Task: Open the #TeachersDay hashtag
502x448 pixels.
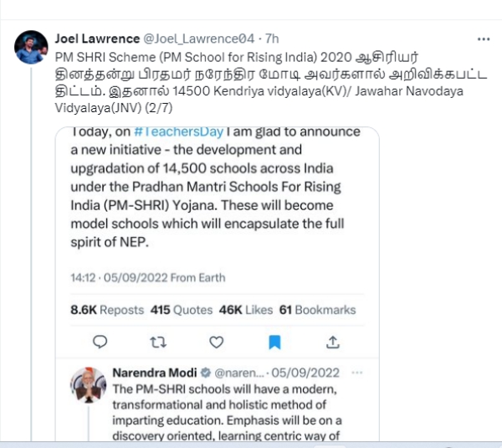Action: [179, 131]
